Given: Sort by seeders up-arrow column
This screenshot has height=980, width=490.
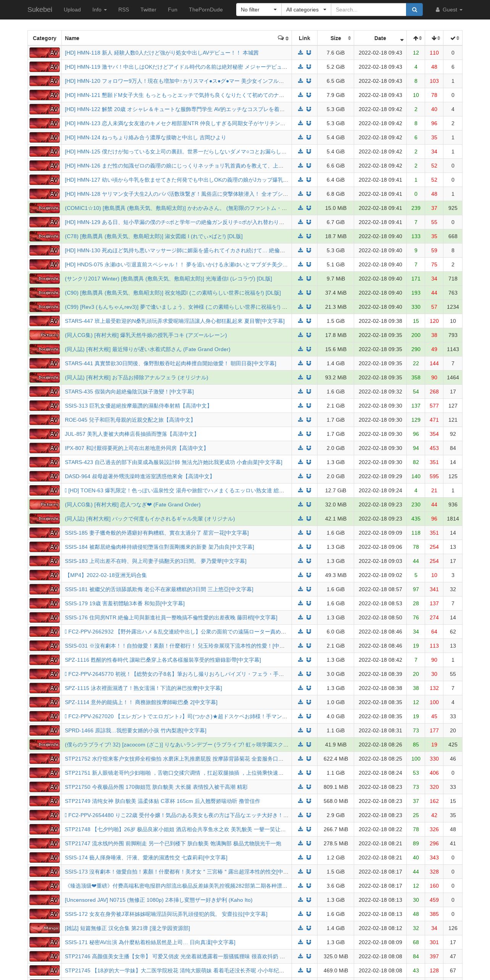Looking at the screenshot, I should [x=416, y=38].
